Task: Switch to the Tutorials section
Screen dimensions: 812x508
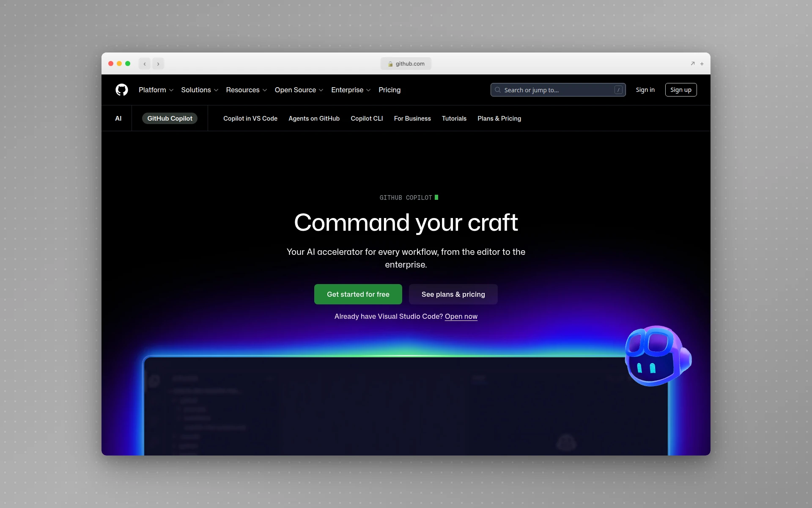Action: click(454, 119)
